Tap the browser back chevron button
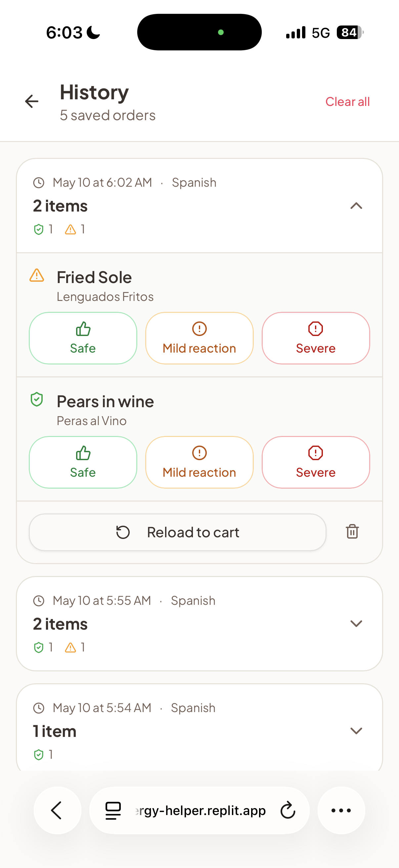Image resolution: width=399 pixels, height=868 pixels. tap(57, 810)
